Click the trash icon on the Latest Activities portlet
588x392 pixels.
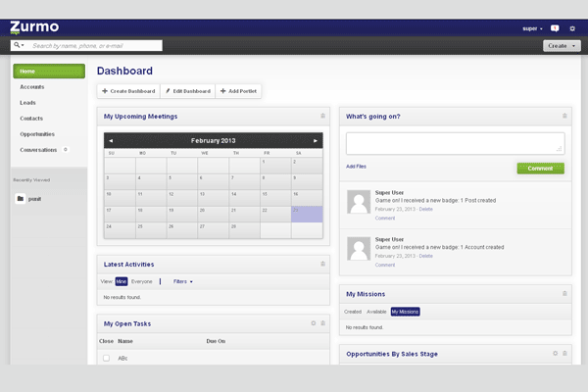(x=322, y=264)
